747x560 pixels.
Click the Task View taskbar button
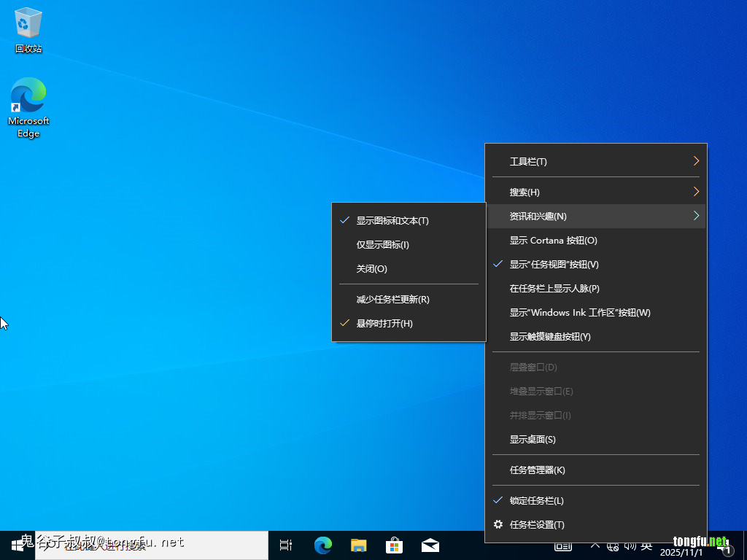click(286, 545)
